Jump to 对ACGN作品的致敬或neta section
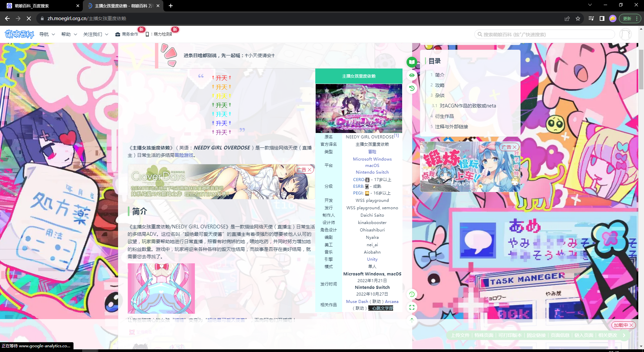Screen dimensions: 644x352 pyautogui.click(x=468, y=106)
